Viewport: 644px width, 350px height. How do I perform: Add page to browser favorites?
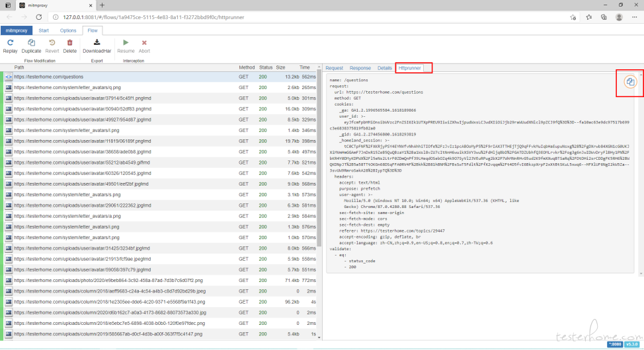click(x=573, y=17)
